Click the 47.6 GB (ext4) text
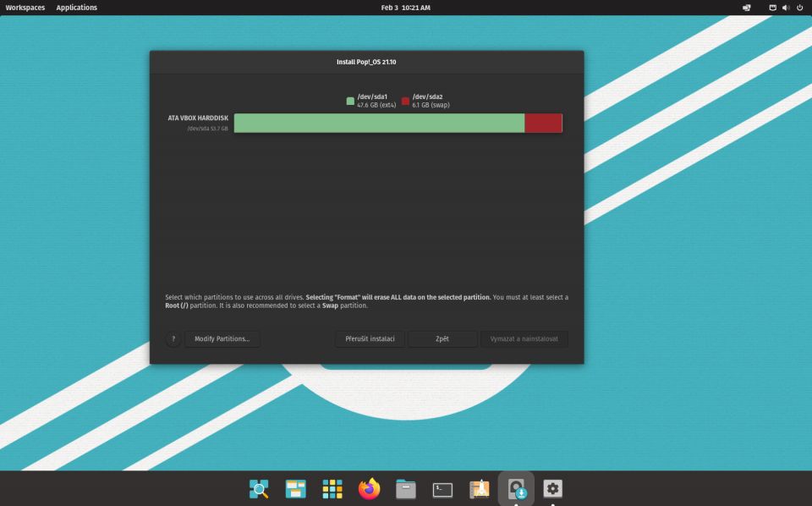The image size is (812, 506). click(x=376, y=105)
